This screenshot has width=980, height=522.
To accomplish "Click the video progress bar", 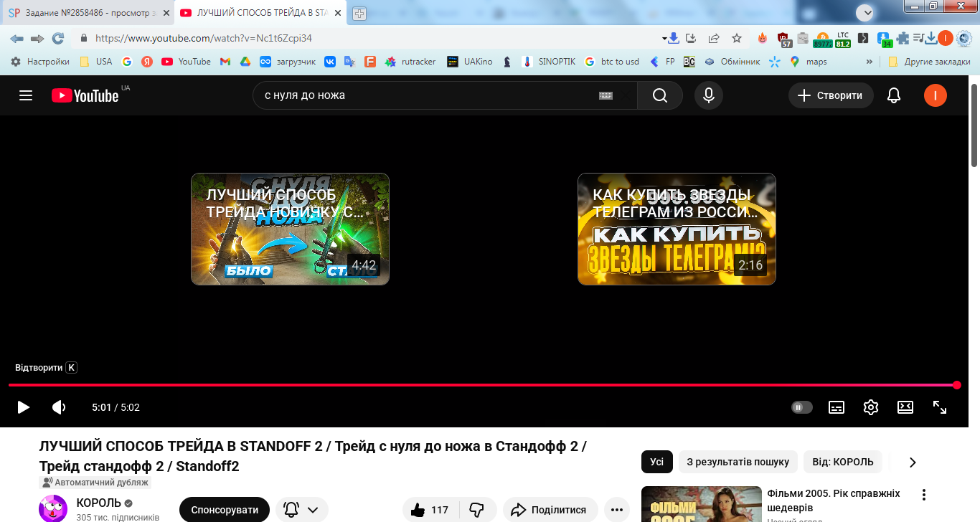I will click(x=482, y=385).
